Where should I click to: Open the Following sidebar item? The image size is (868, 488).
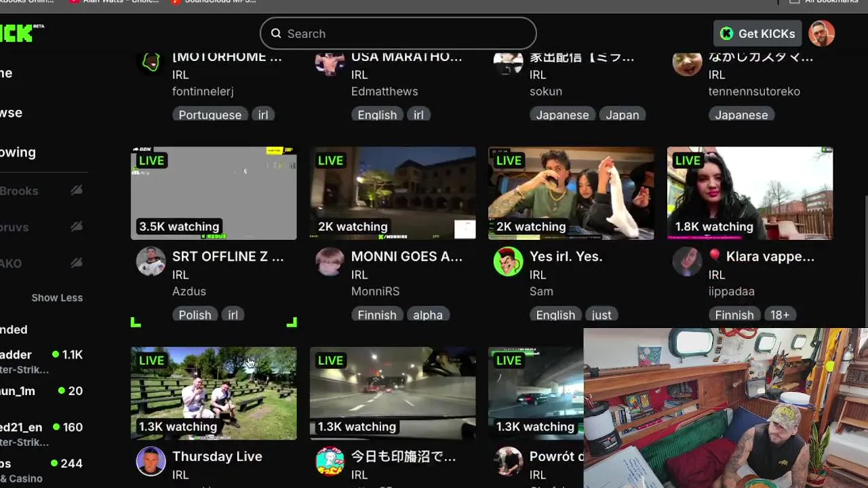click(18, 152)
